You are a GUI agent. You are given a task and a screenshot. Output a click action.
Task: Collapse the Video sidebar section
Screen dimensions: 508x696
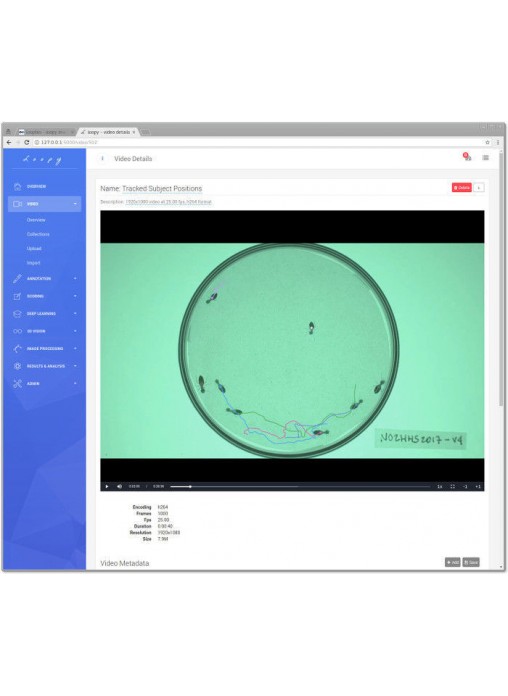coord(44,204)
